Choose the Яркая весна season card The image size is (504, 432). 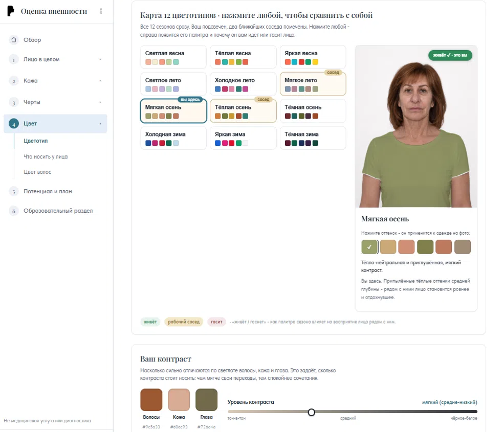(313, 57)
